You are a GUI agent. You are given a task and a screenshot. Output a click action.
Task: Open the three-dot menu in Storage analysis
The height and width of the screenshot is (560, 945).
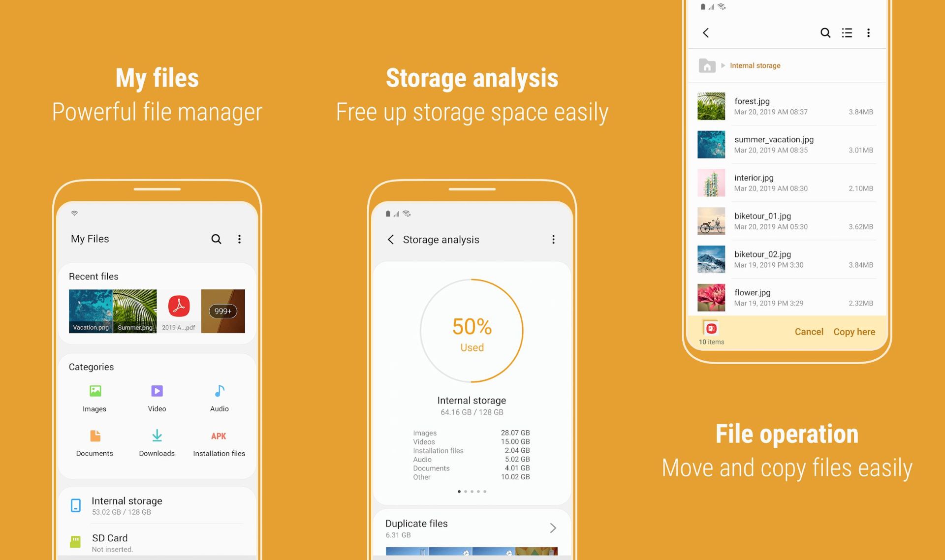point(553,239)
